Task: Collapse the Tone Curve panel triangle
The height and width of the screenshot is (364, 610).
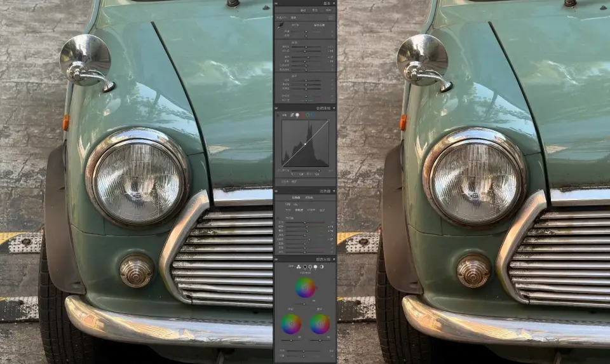Action: point(334,108)
